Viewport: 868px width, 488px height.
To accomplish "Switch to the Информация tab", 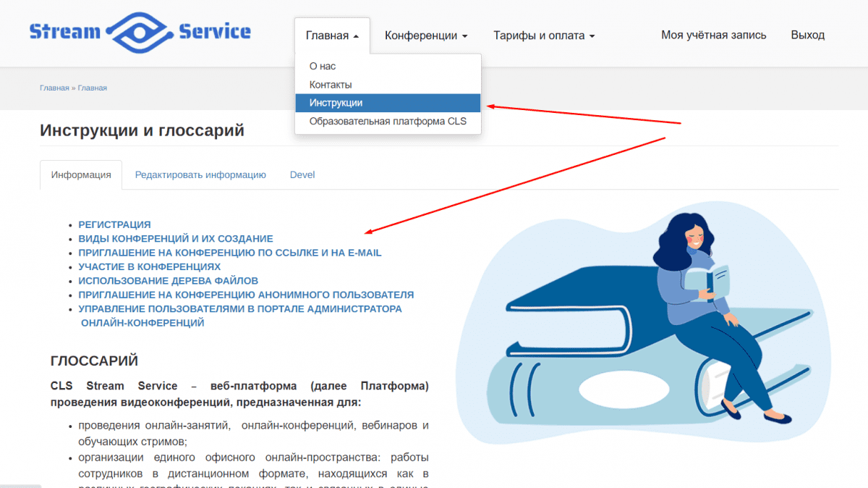I will [x=81, y=174].
